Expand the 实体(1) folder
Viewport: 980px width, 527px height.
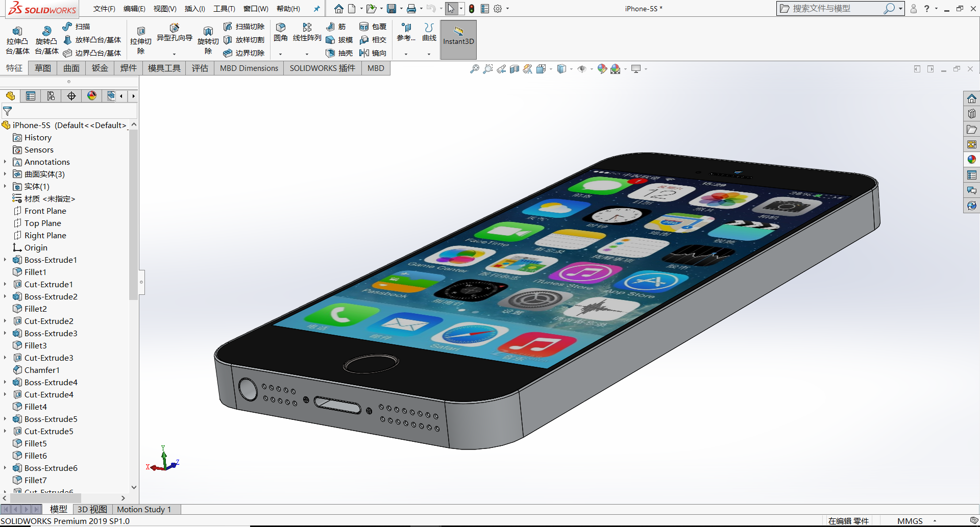click(5, 186)
